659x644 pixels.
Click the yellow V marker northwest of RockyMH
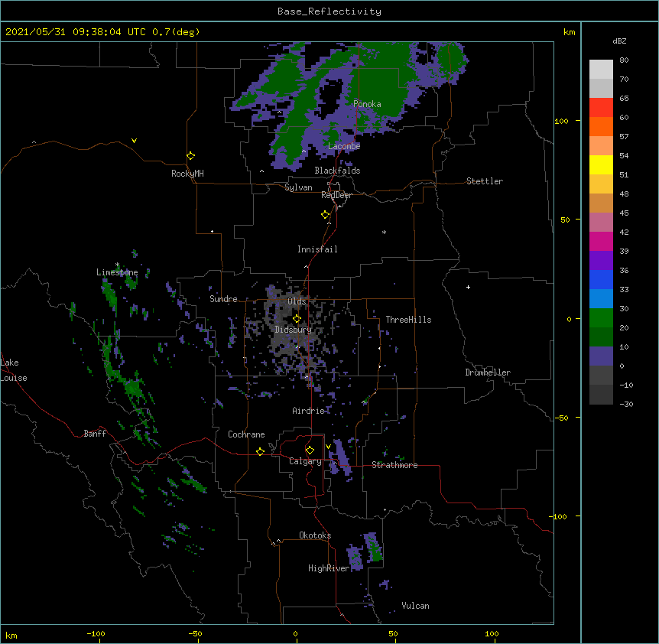coord(134,141)
